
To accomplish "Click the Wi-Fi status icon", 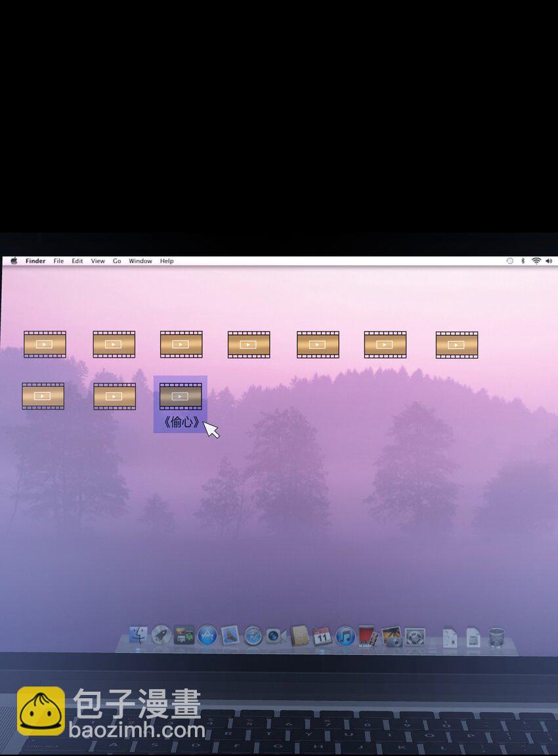I will pyautogui.click(x=536, y=261).
